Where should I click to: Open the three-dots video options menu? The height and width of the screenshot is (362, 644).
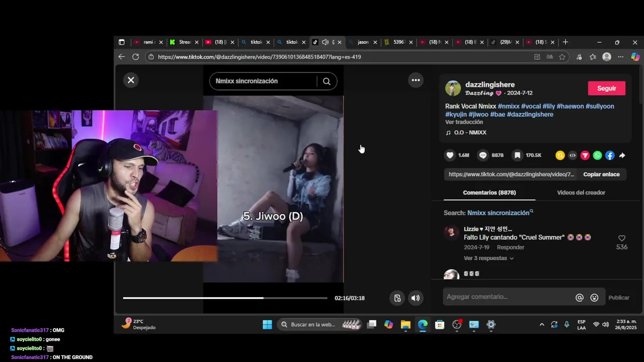click(x=416, y=80)
